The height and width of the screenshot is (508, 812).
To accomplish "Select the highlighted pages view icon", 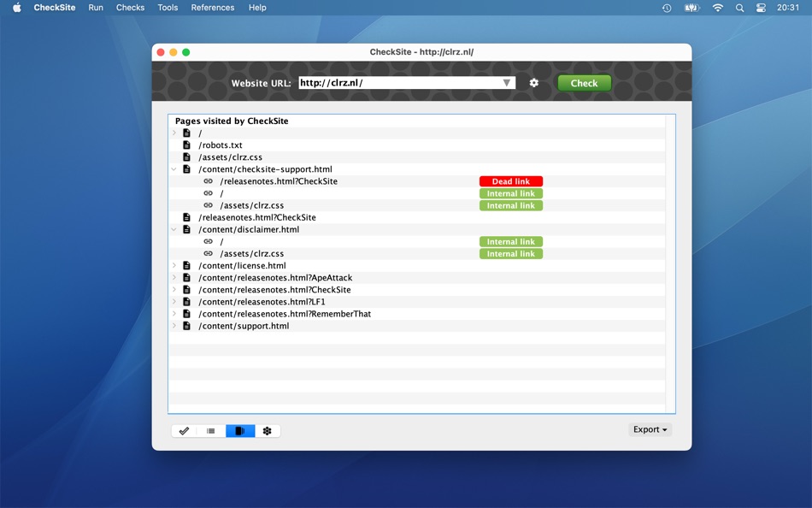I will coord(240,431).
